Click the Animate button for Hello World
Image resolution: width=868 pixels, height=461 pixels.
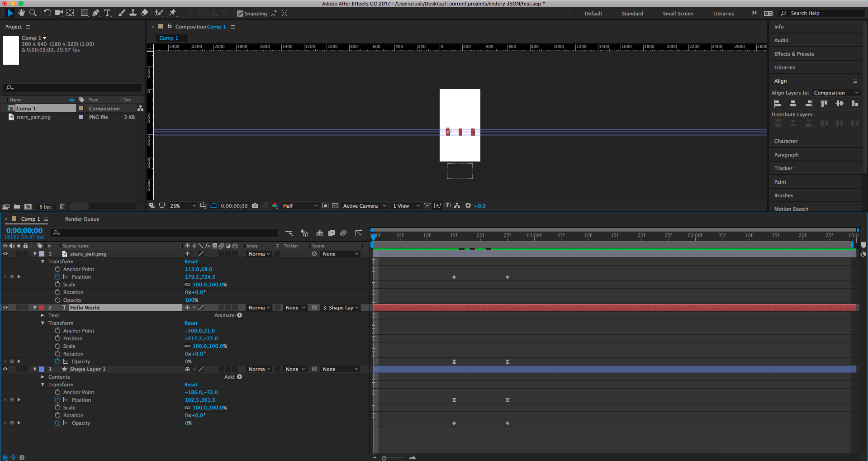click(x=239, y=315)
